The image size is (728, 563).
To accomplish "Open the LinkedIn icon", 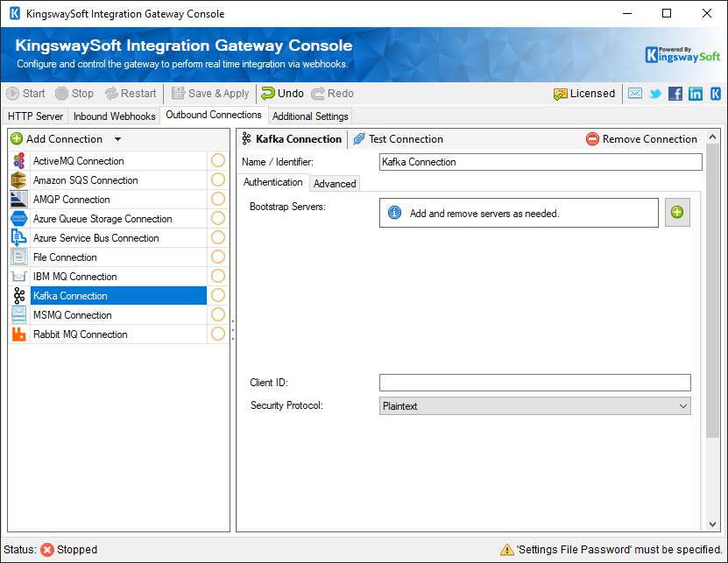I will tap(695, 94).
